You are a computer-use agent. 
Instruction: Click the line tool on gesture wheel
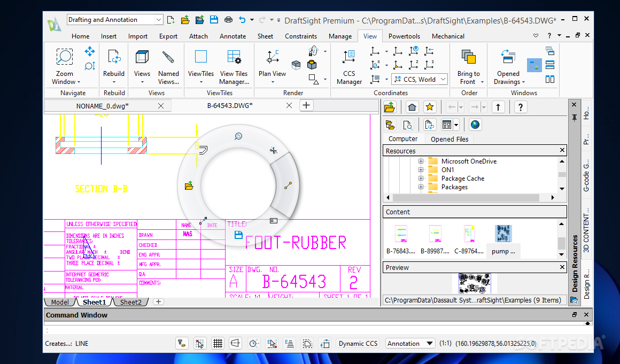pos(288,185)
